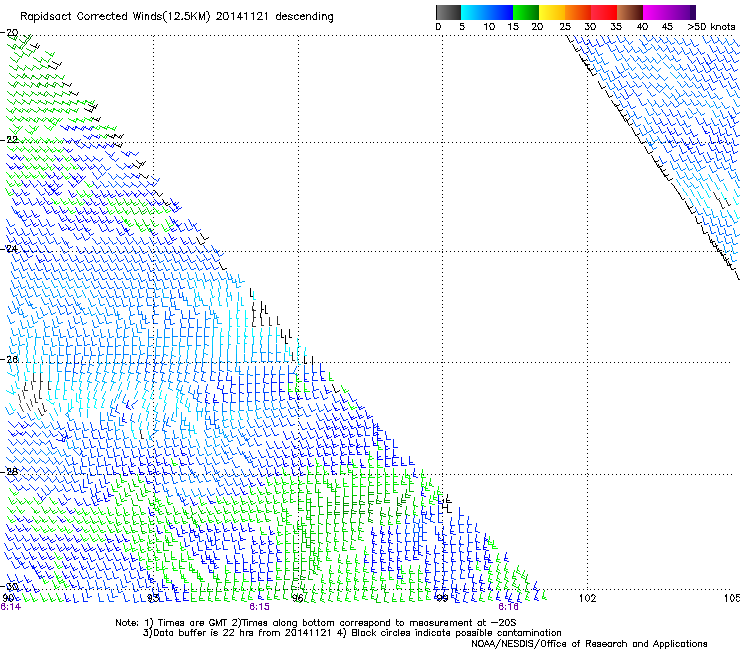The width and height of the screenshot is (740, 650).
Task: Pick the magenta 40-45 knots color segment
Action: (656, 12)
